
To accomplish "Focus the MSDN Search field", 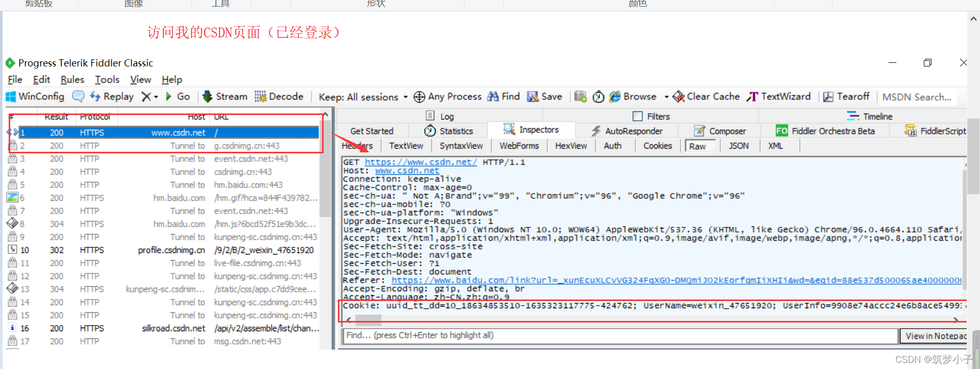I will pos(917,97).
